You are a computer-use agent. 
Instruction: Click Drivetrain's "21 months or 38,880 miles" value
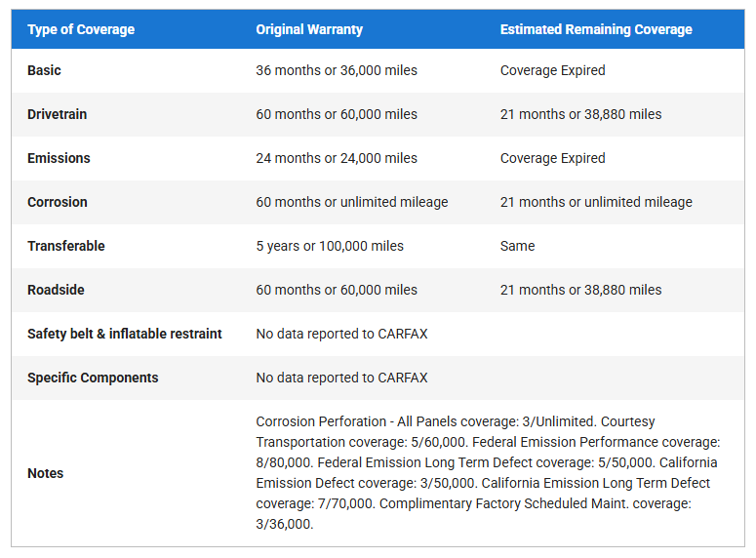(580, 114)
